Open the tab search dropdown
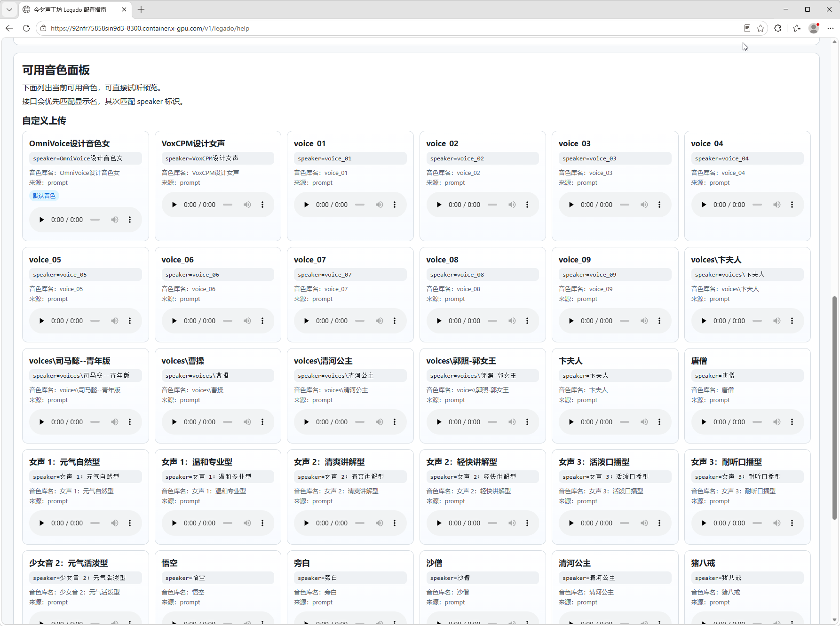 9,9
